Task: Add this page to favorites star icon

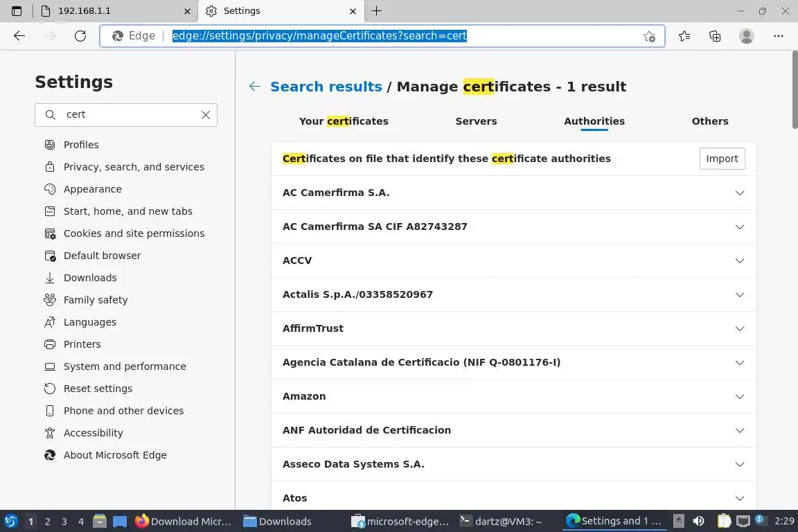Action: tap(649, 36)
